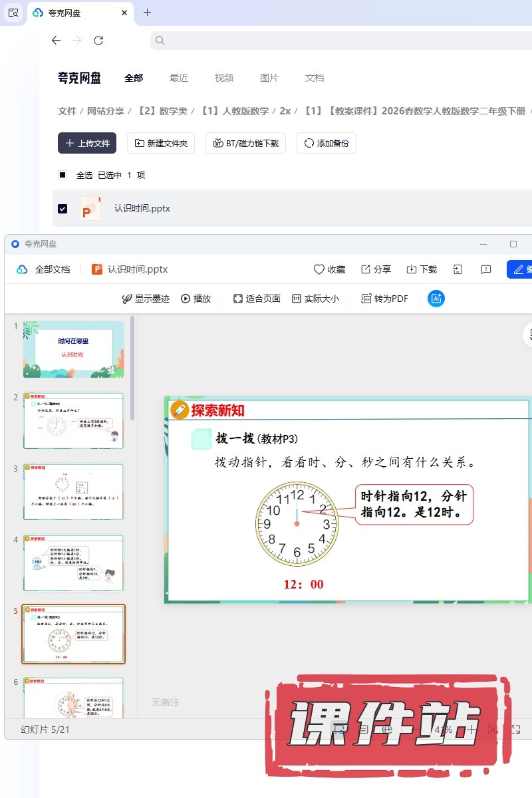
Task: Select slide 1 thumbnail 时间在哪里
Action: pos(73,349)
